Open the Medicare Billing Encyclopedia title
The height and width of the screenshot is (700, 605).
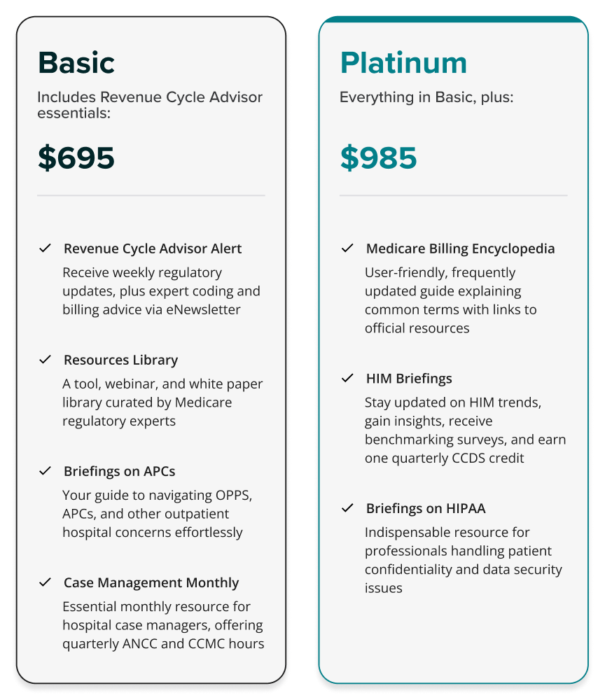(460, 248)
